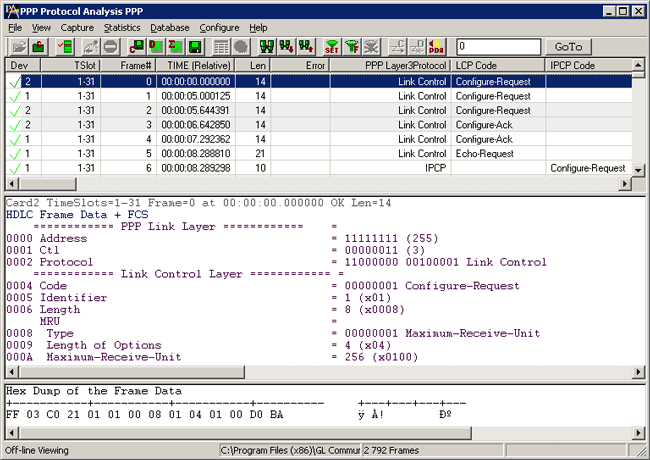Click the open file folder toolbar icon
The image size is (650, 460).
18,47
